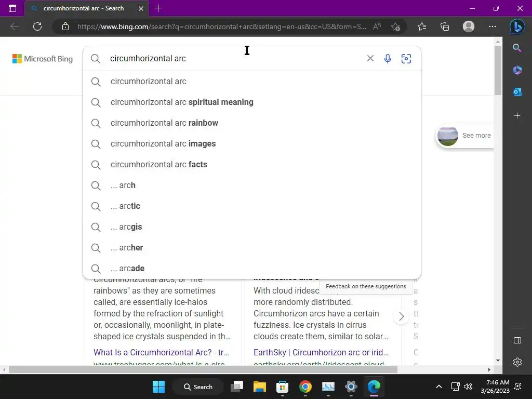Open Task View on taskbar
Screen dimensions: 532x399
(237, 387)
